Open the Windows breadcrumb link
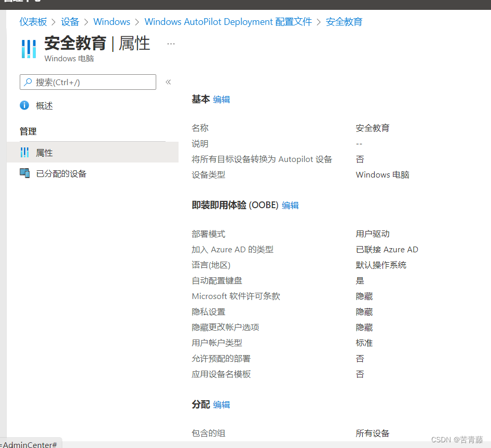 coord(112,22)
